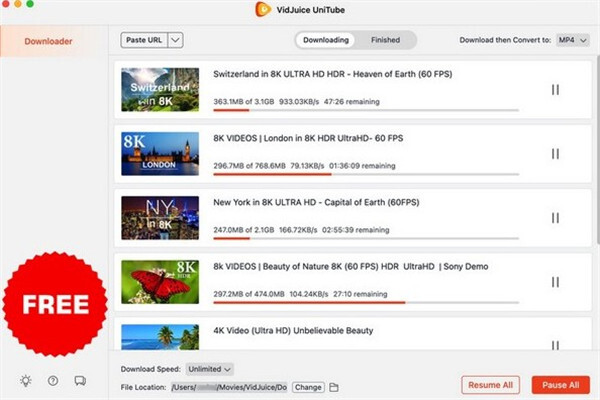
Task: Switch to the Finished tab
Action: (385, 40)
